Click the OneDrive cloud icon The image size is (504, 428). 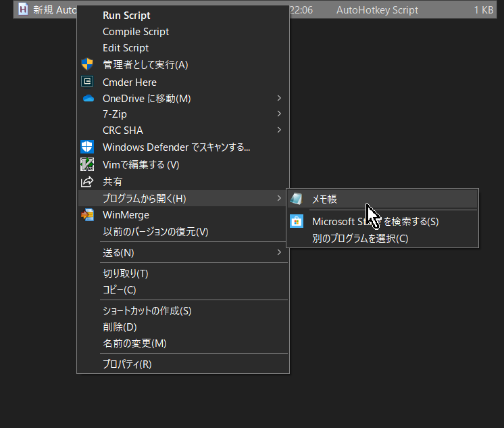pos(89,98)
